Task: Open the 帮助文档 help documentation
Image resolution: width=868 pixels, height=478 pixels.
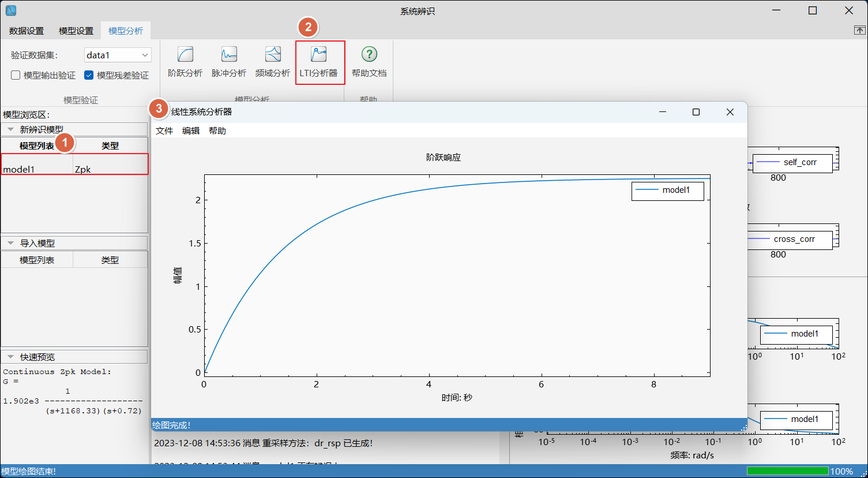Action: pyautogui.click(x=369, y=62)
